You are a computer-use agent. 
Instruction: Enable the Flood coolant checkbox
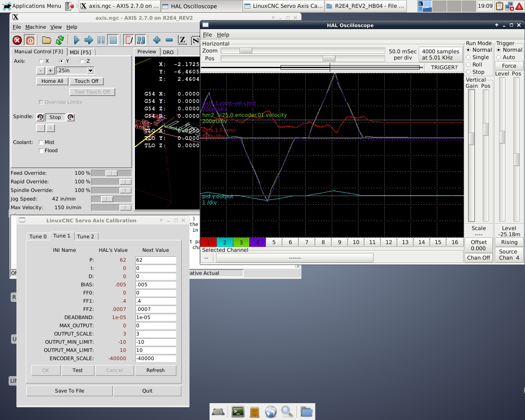(41, 151)
